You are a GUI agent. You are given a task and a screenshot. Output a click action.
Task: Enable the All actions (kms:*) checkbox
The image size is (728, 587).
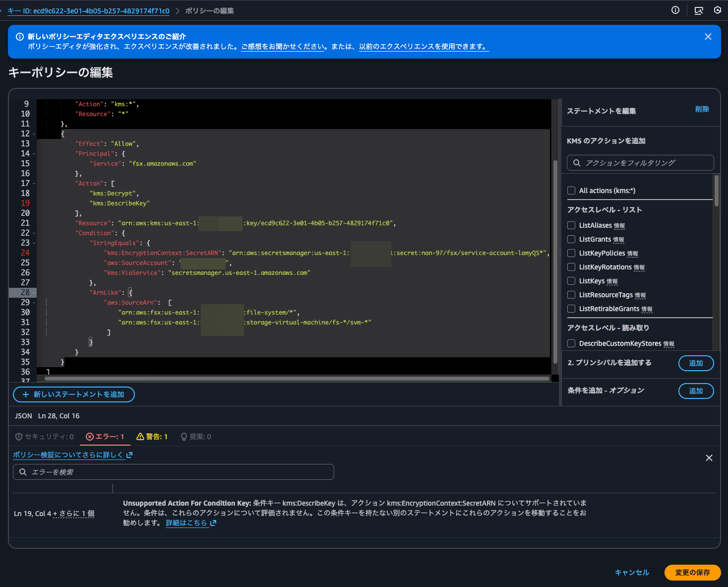(571, 191)
